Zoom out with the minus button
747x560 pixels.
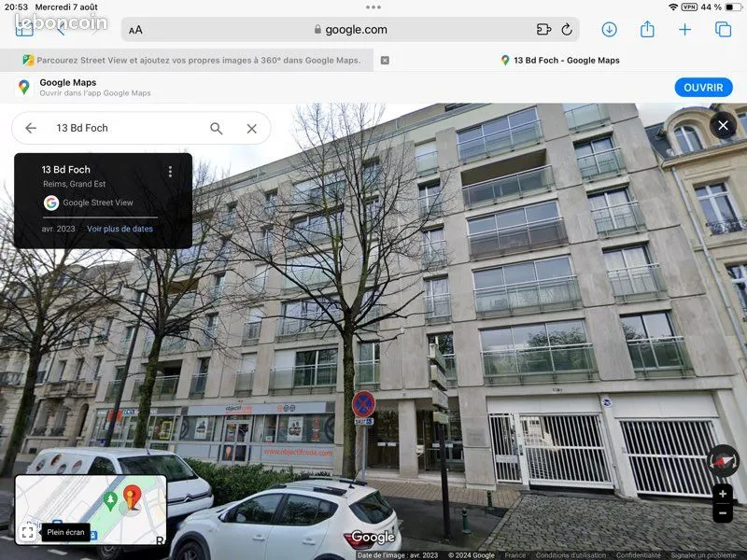[x=722, y=513]
